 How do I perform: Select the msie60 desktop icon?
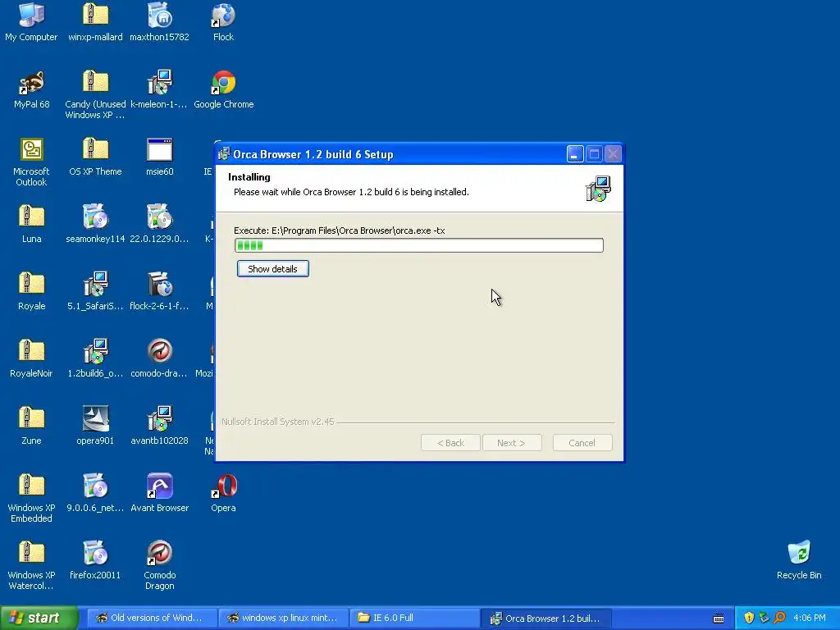pyautogui.click(x=160, y=150)
